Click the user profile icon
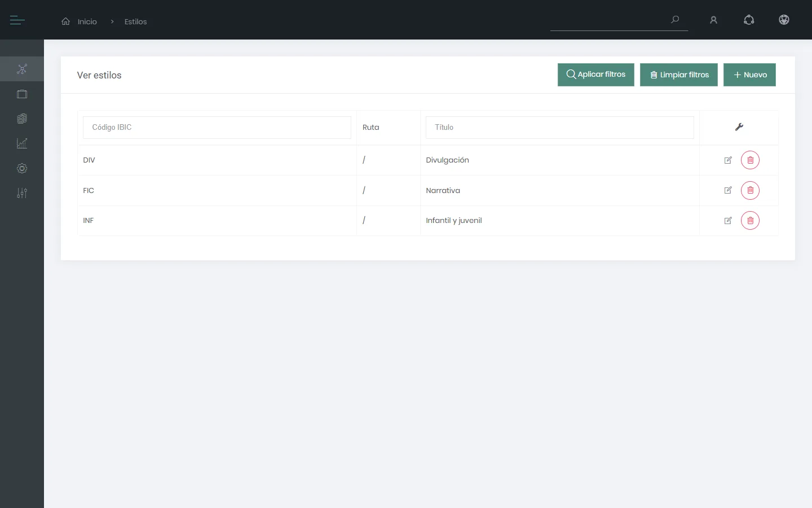The width and height of the screenshot is (812, 508). (x=713, y=20)
